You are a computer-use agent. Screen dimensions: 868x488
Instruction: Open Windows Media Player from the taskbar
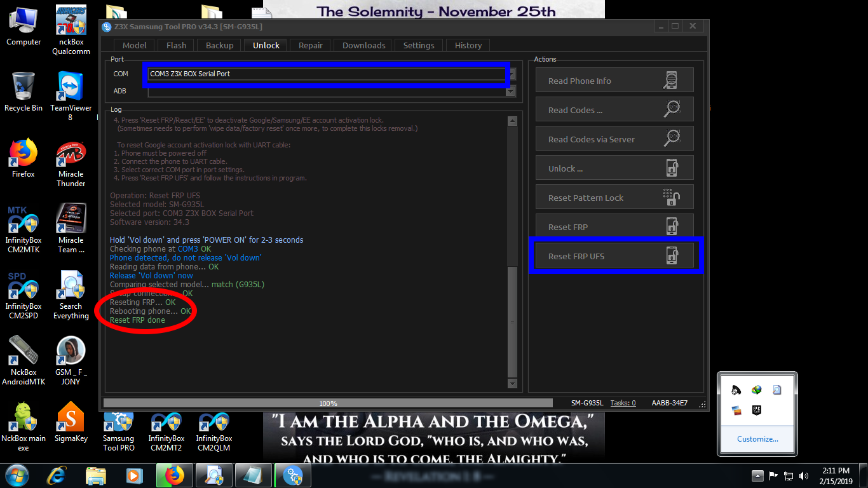point(134,475)
